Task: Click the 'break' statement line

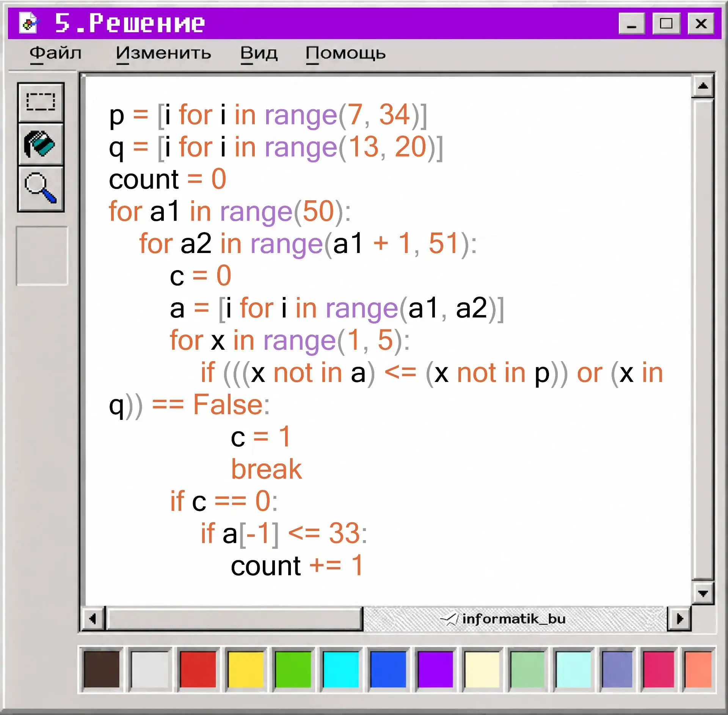Action: click(267, 469)
